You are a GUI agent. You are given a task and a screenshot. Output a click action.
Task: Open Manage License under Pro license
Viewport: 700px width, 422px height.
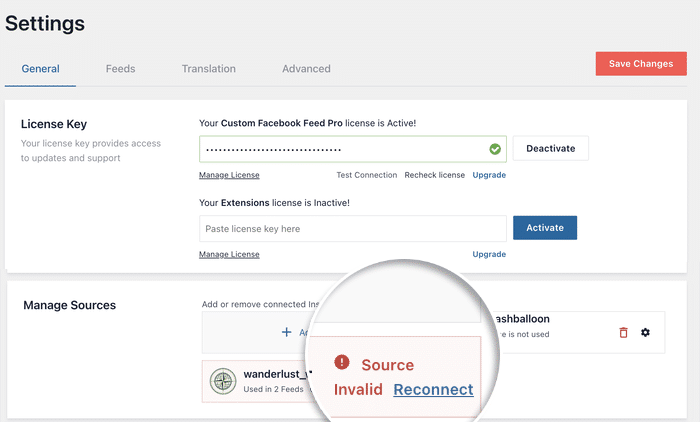[229, 175]
